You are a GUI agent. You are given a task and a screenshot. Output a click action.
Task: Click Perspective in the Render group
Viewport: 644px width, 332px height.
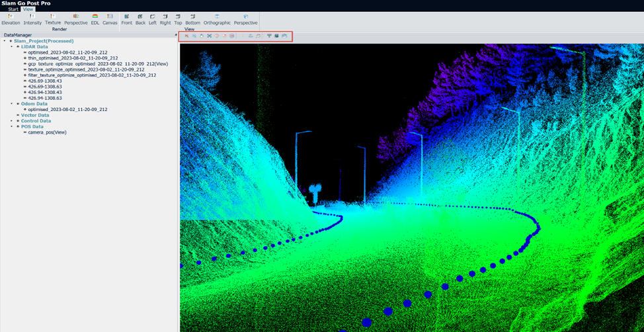[x=75, y=20]
